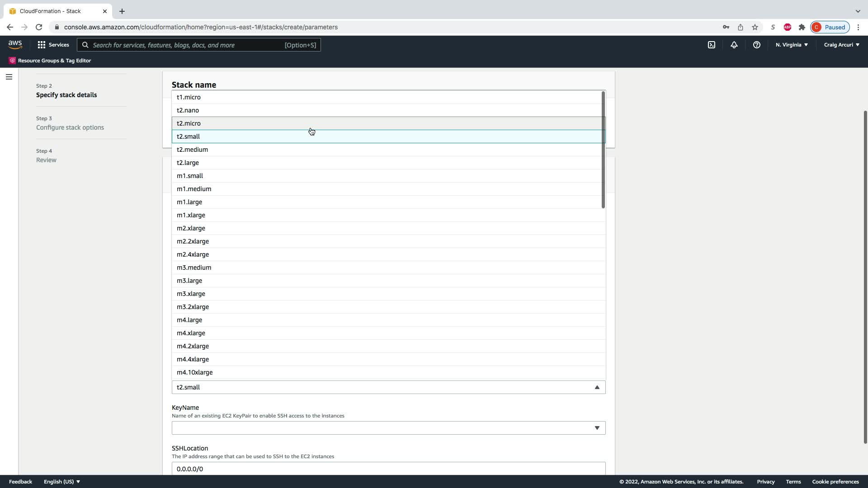The width and height of the screenshot is (868, 488).
Task: Select t2.micro from the list
Action: pos(189,123)
